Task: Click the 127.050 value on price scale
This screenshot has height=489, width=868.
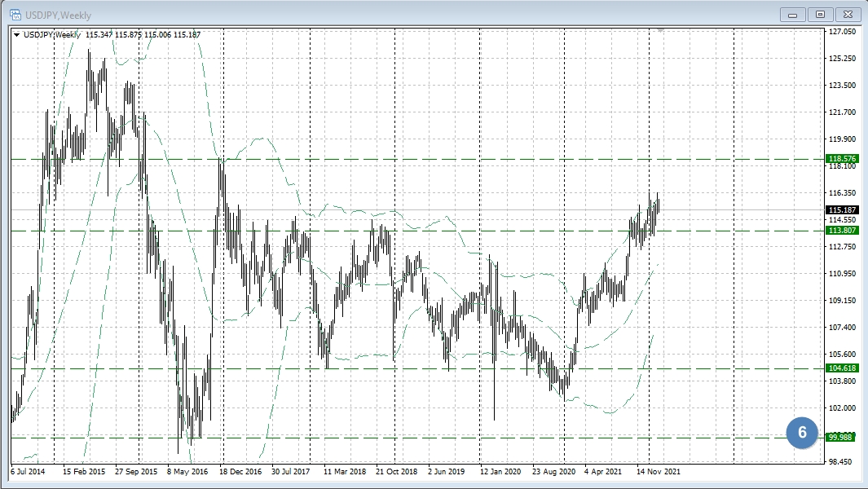Action: (x=842, y=32)
